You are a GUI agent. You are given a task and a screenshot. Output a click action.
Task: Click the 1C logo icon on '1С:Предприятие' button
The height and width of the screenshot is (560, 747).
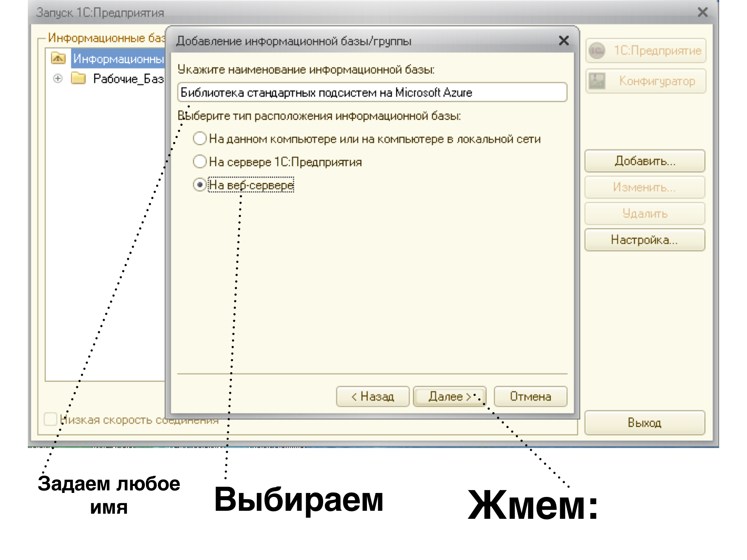tap(597, 51)
